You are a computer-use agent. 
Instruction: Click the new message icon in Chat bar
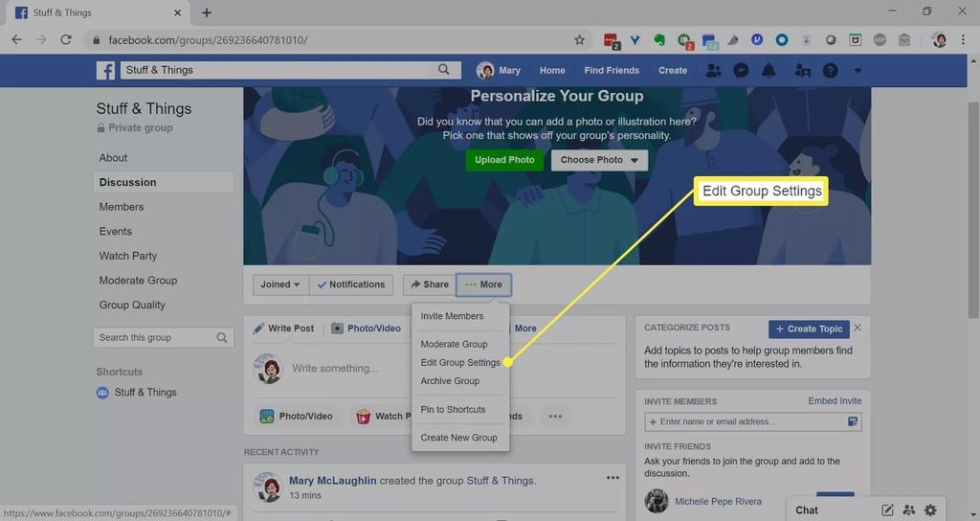(887, 510)
